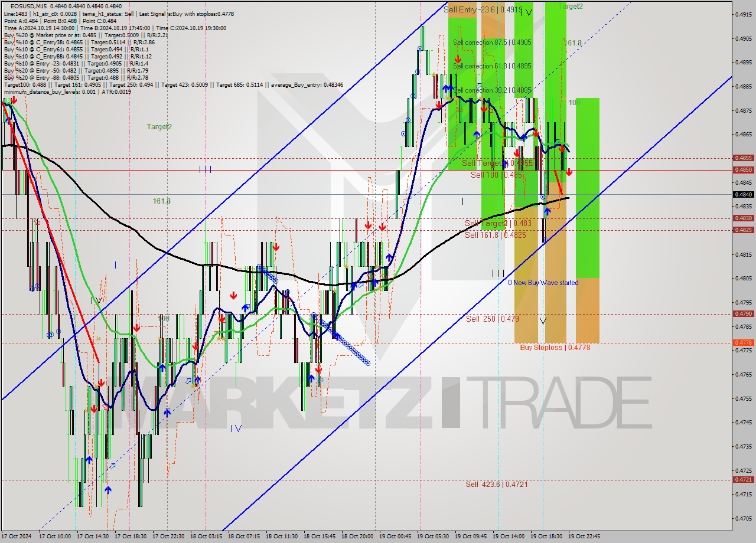The height and width of the screenshot is (543, 756).
Task: Select '17 Oct 18:30' on time axis
Action: (x=130, y=537)
